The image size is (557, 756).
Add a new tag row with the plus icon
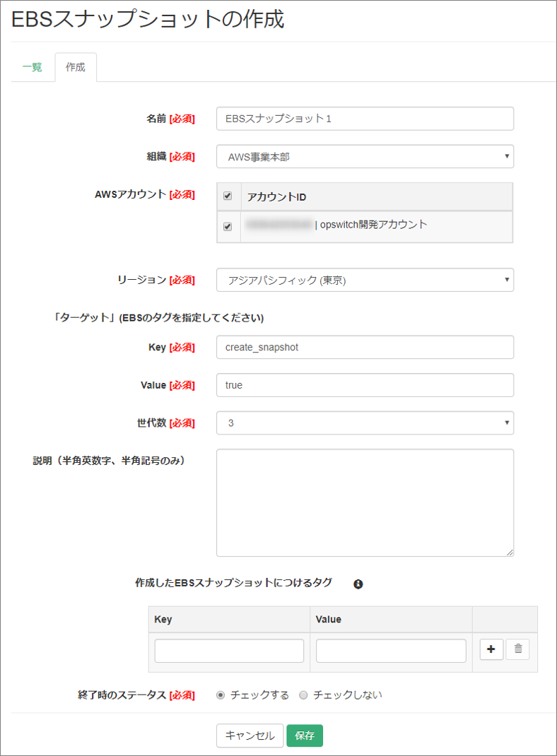point(491,649)
